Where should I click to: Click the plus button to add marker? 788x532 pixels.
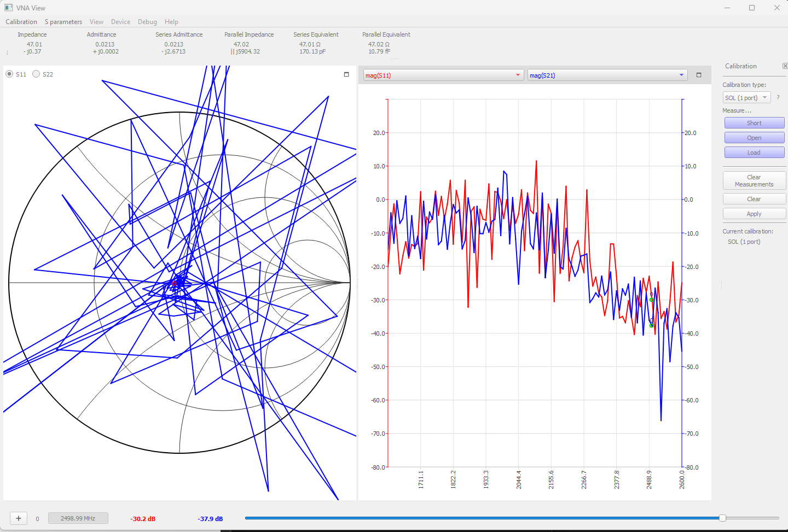(x=19, y=518)
